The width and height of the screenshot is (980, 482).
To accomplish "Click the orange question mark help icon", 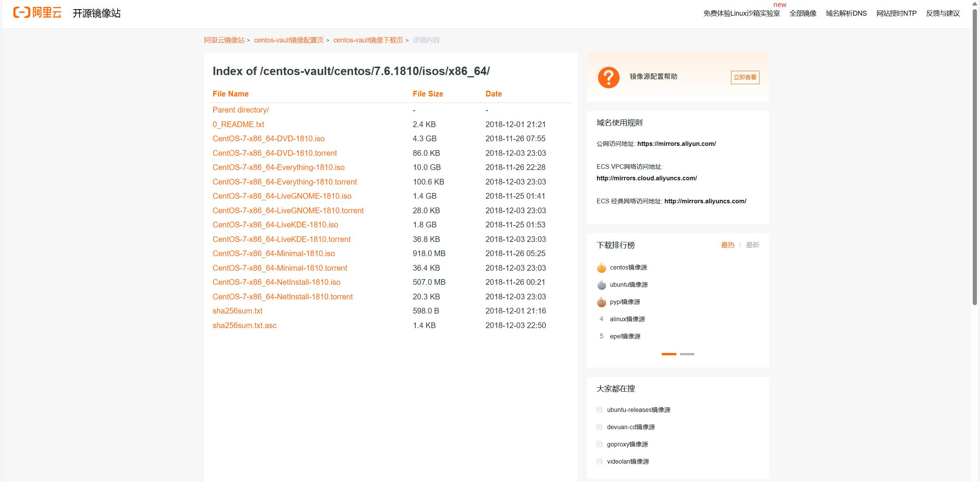I will tap(608, 77).
